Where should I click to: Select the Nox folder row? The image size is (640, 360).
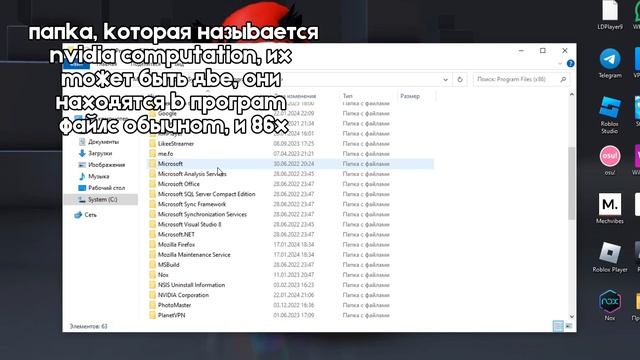click(291, 275)
